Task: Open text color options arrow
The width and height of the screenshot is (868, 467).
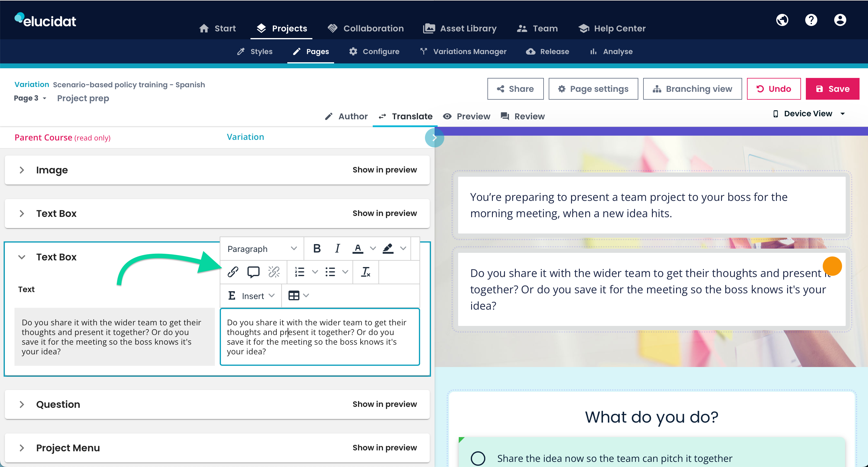Action: pyautogui.click(x=373, y=249)
